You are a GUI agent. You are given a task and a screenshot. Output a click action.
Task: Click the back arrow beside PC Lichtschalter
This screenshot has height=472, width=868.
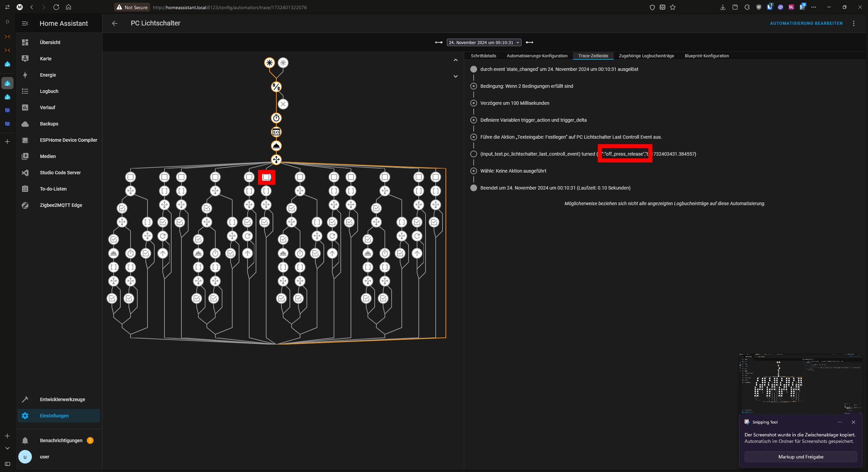(x=115, y=23)
